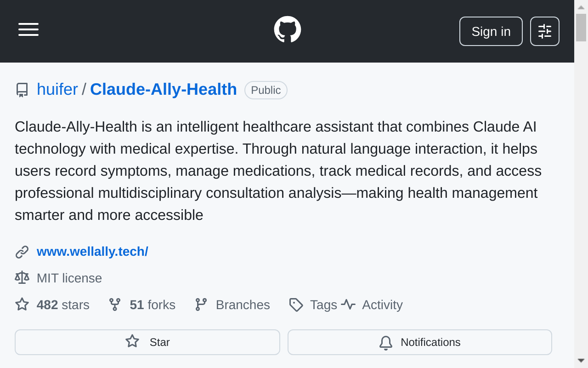
Task: Open the GitHub homepage via the logo
Action: [x=287, y=29]
